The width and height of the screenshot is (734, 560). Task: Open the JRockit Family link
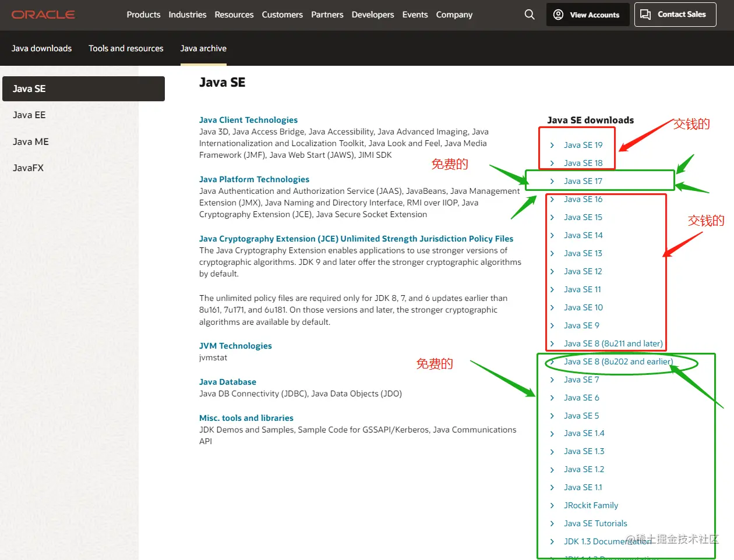[x=591, y=506]
